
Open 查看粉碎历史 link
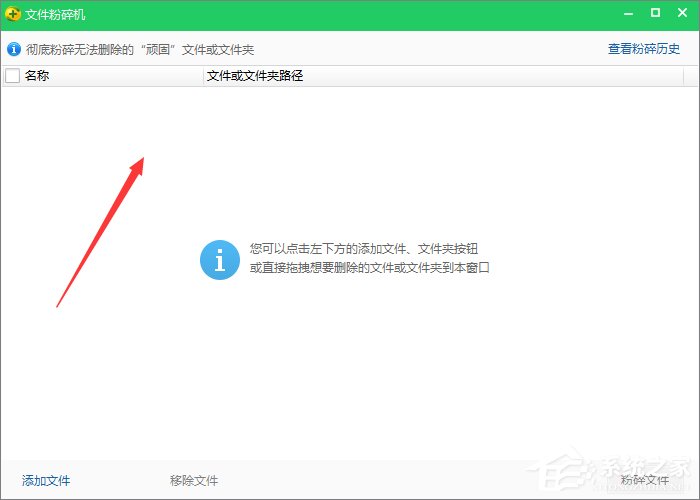click(643, 49)
